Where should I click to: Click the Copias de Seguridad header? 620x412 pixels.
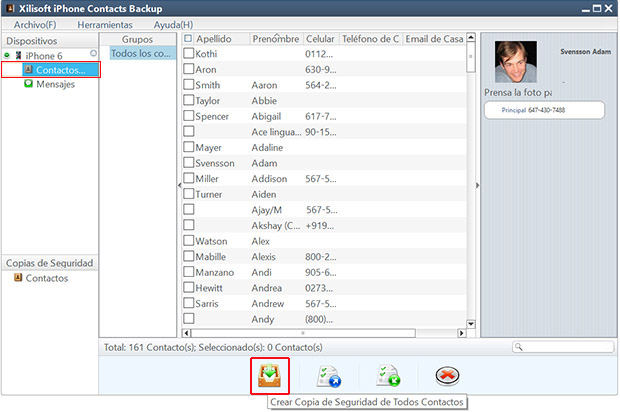tap(49, 263)
